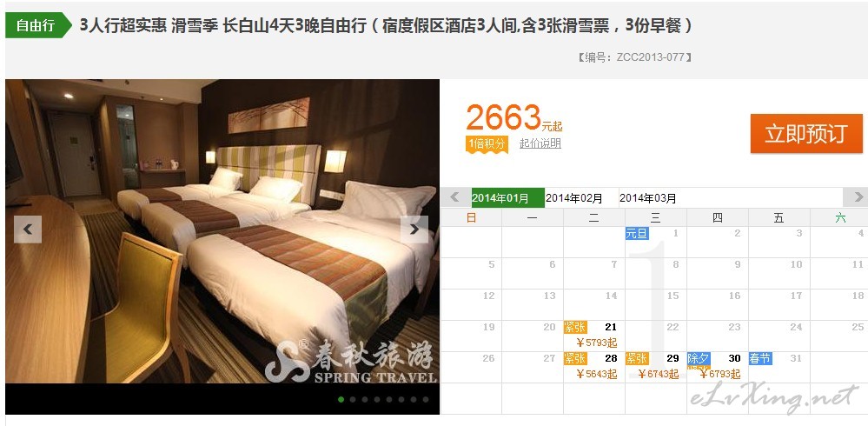
Task: Open the 起价说明 price explanation link
Action: tap(540, 143)
